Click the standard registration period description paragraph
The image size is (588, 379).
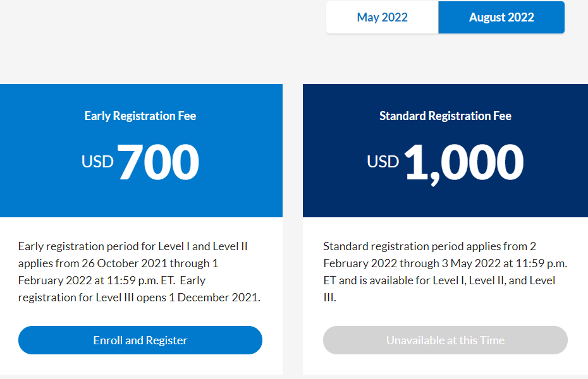point(445,272)
